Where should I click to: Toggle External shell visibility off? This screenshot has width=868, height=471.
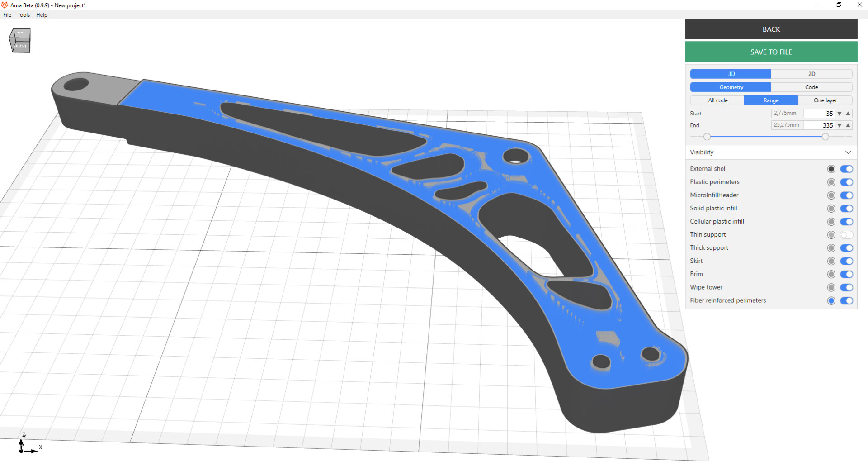point(847,169)
